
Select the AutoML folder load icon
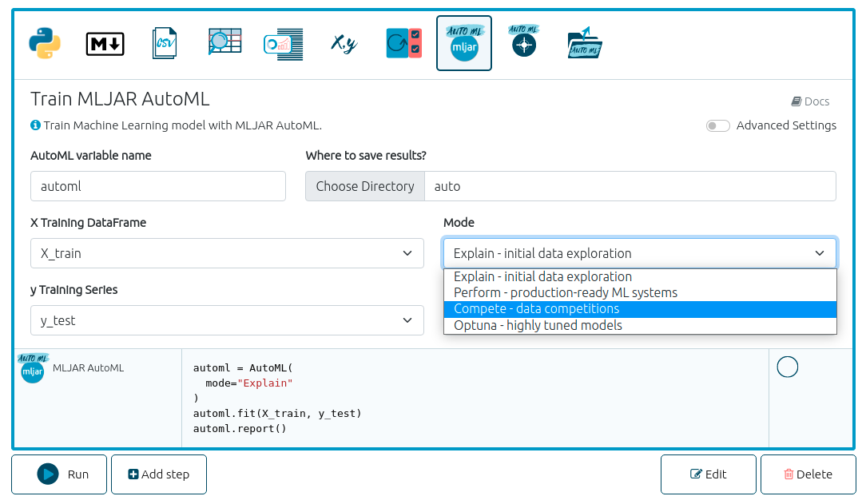[x=584, y=42]
